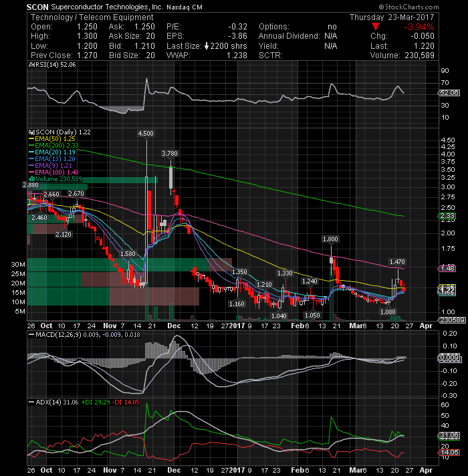This screenshot has height=476, width=468.
Task: Click the Last price 1.220
Action: pos(424,46)
